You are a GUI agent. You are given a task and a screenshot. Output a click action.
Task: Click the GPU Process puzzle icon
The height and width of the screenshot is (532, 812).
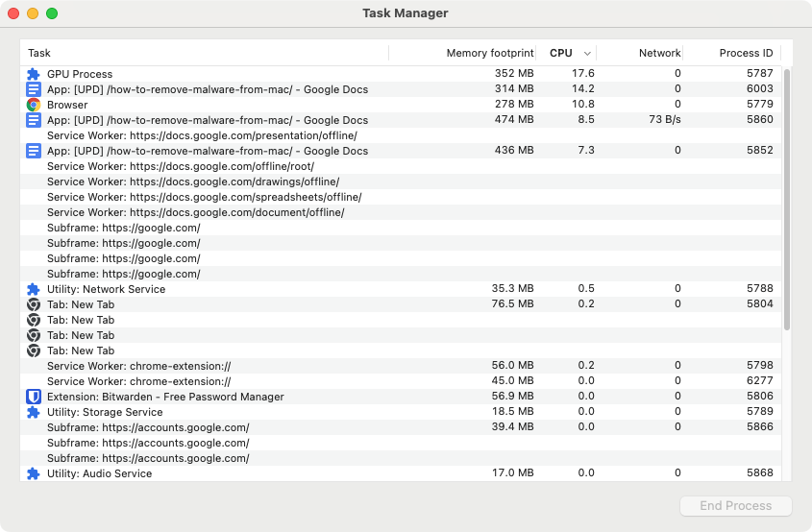coord(33,74)
